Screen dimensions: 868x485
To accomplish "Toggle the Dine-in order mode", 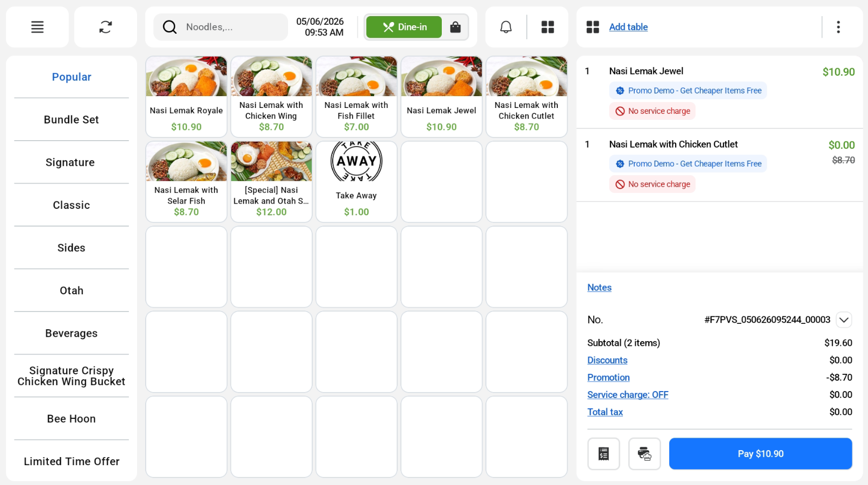I will [x=404, y=27].
